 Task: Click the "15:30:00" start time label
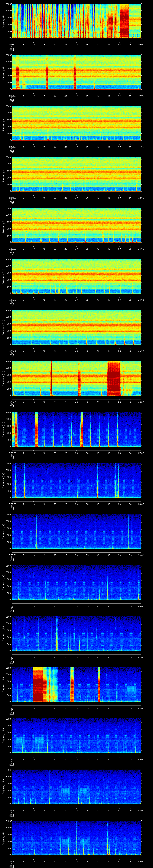tap(12, 147)
